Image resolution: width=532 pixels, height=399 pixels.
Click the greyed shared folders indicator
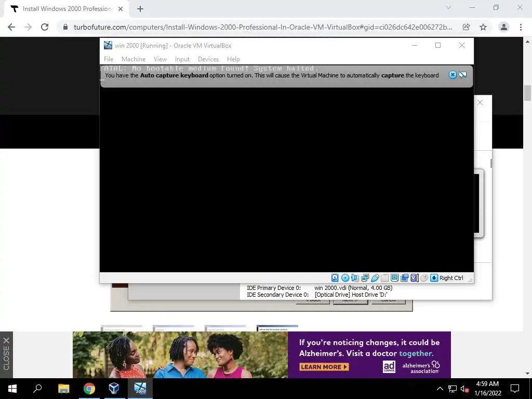tap(385, 278)
